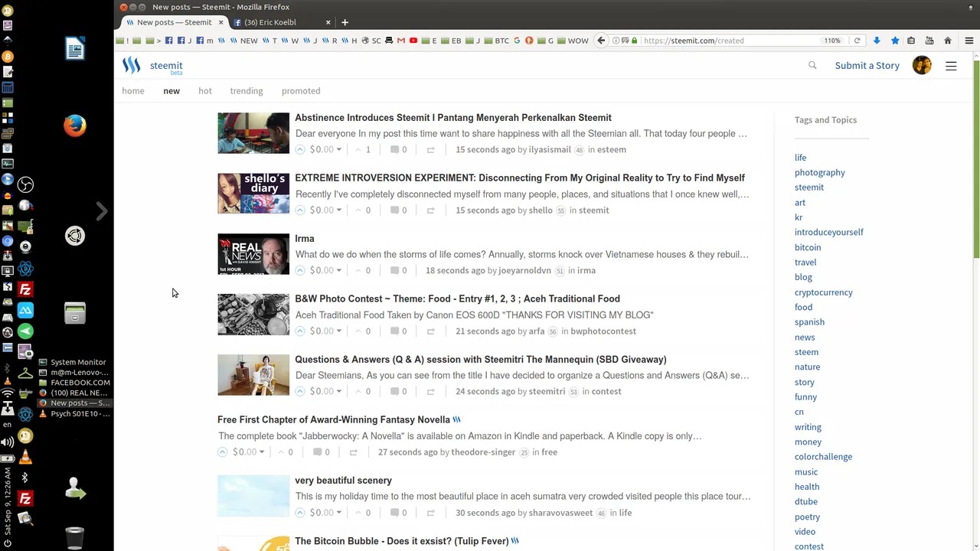Expand payout dropdown on Irma post
The image size is (980, 551).
pos(338,270)
